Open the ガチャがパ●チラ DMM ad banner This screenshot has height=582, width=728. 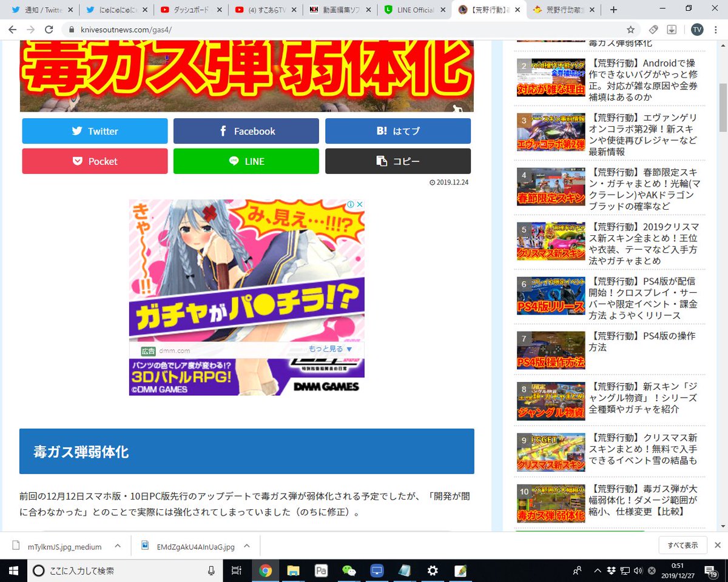[246, 297]
